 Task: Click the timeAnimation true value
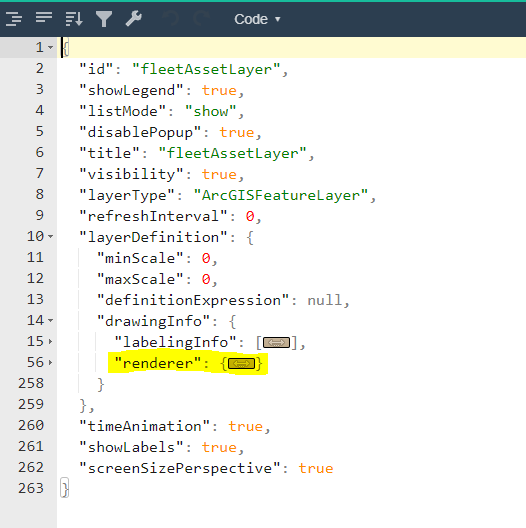coord(245,427)
